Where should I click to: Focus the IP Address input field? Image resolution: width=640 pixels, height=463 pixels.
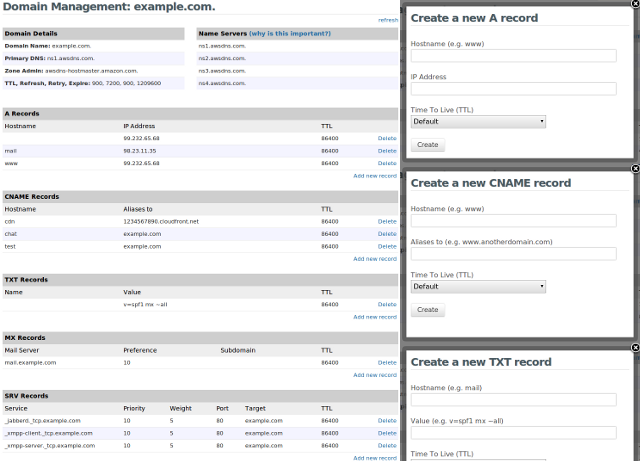tap(513, 89)
